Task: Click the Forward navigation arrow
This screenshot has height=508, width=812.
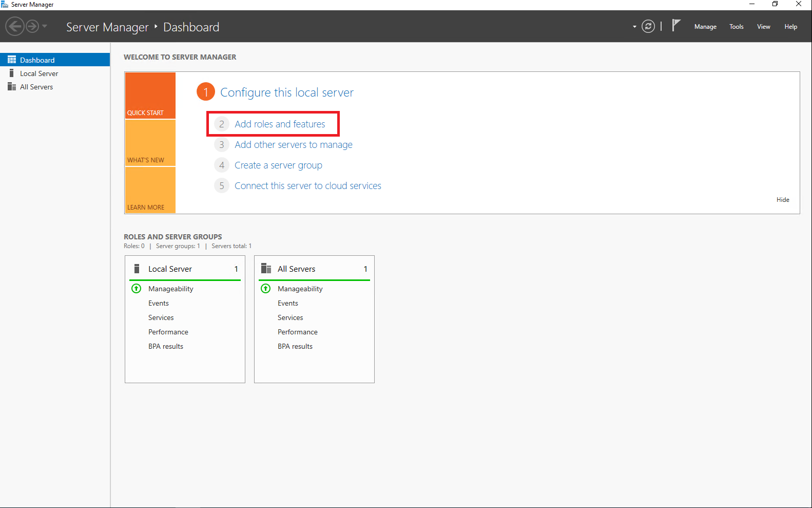Action: pos(32,26)
